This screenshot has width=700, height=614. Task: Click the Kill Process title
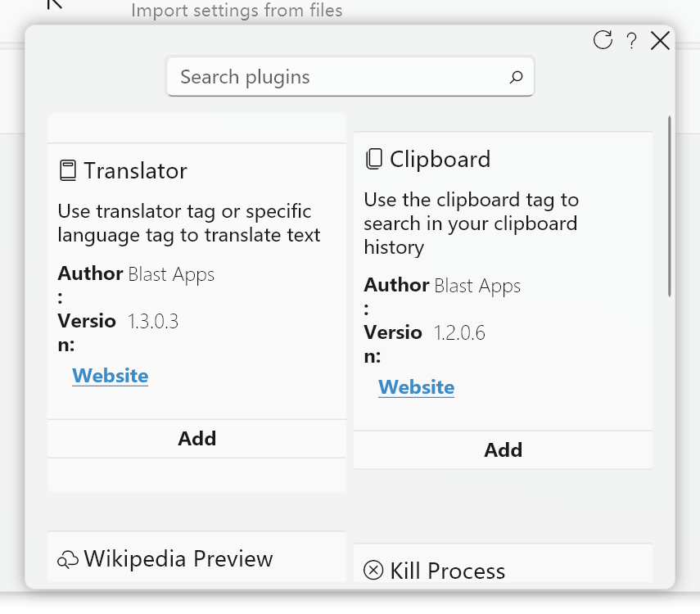(447, 571)
